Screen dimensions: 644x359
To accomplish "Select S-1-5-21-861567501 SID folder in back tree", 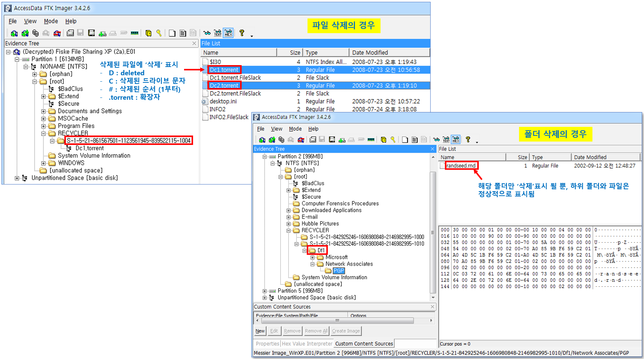I will pyautogui.click(x=129, y=141).
